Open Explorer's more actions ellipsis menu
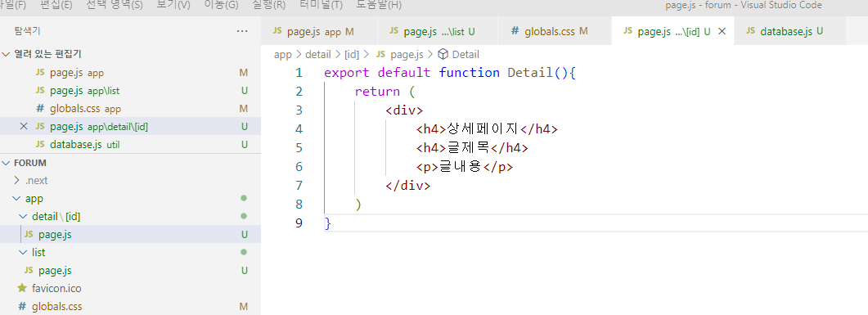Image resolution: width=868 pixels, height=315 pixels. [x=242, y=31]
